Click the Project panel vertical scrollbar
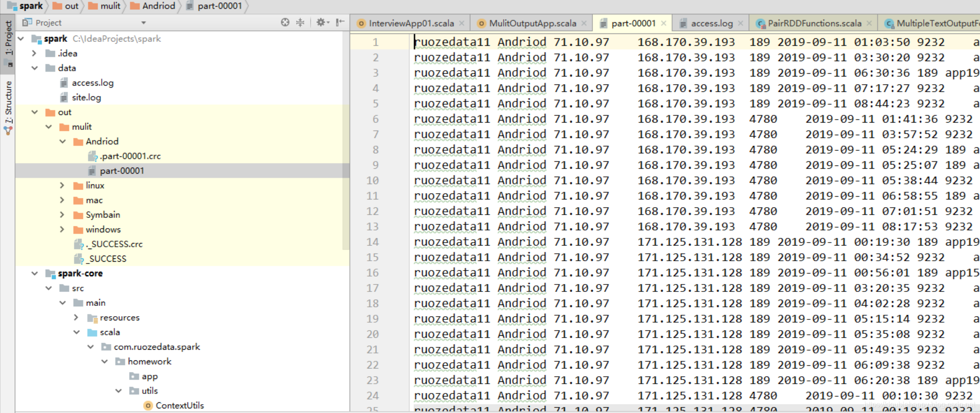 click(x=346, y=140)
